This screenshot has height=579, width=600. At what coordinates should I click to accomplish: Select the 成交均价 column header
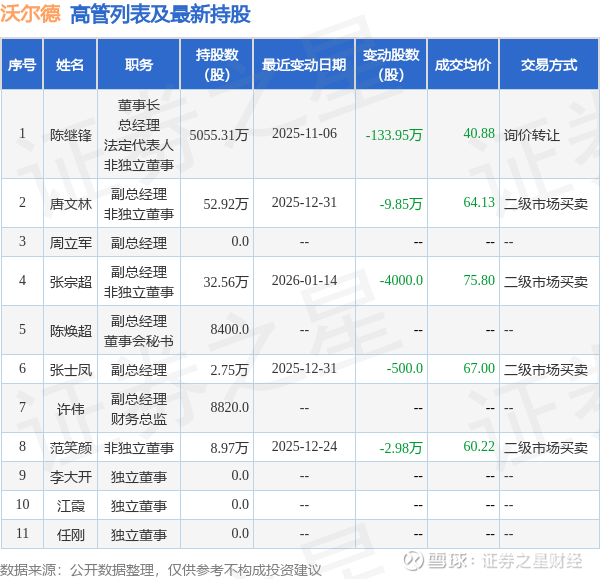pos(463,64)
